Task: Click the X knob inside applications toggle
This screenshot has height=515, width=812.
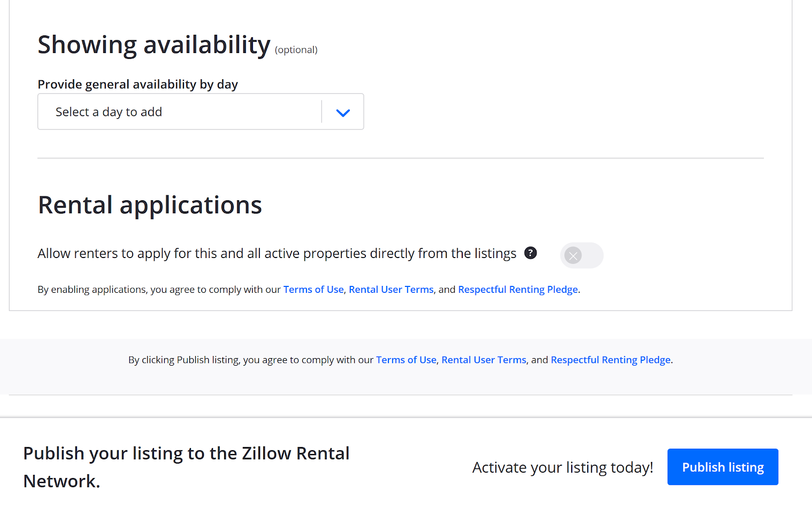Action: tap(573, 255)
